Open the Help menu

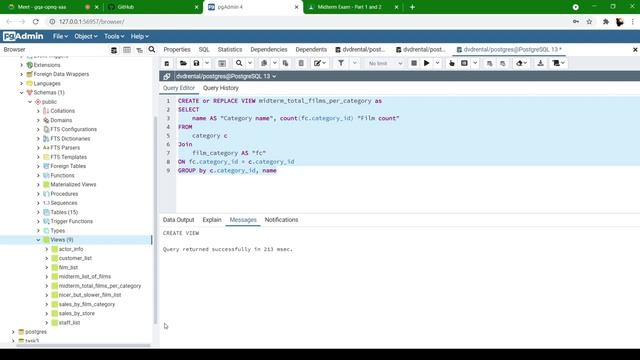[x=140, y=36]
